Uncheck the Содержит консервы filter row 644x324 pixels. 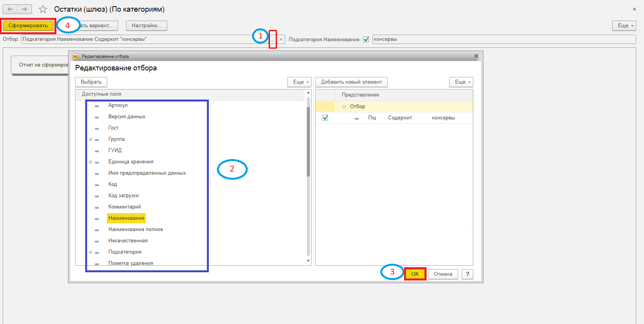pyautogui.click(x=325, y=118)
